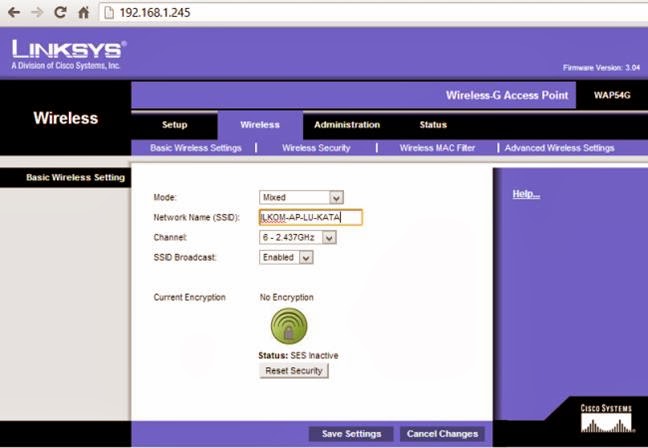648x448 pixels.
Task: Click the 'No Encryption' text
Action: click(286, 297)
